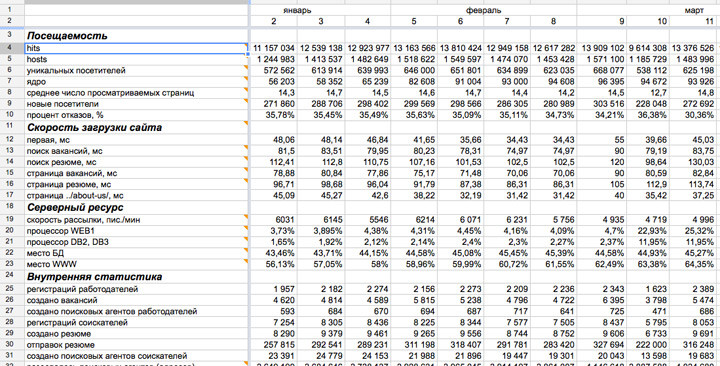Click the поиск вакансий value 83,75
The image size is (720, 366).
(x=694, y=151)
